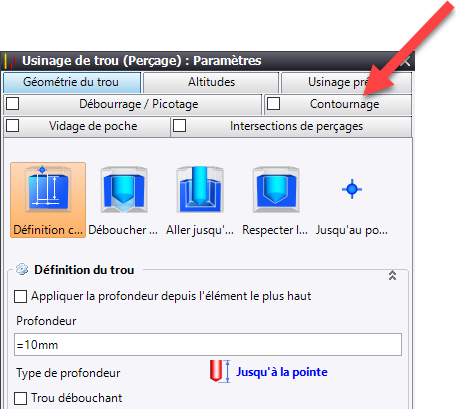This screenshot has width=456, height=409.
Task: Collapse the Définition du trou section
Action: [x=392, y=275]
